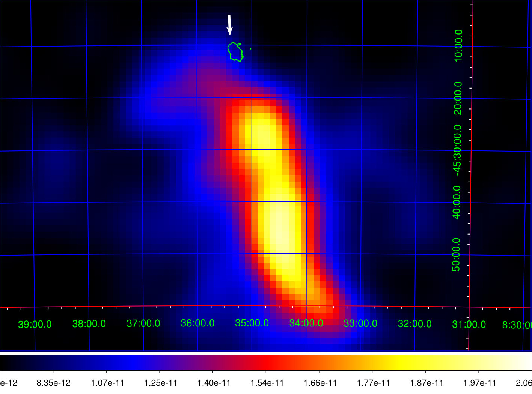Click the 37:00.0 right ascension label

143,323
